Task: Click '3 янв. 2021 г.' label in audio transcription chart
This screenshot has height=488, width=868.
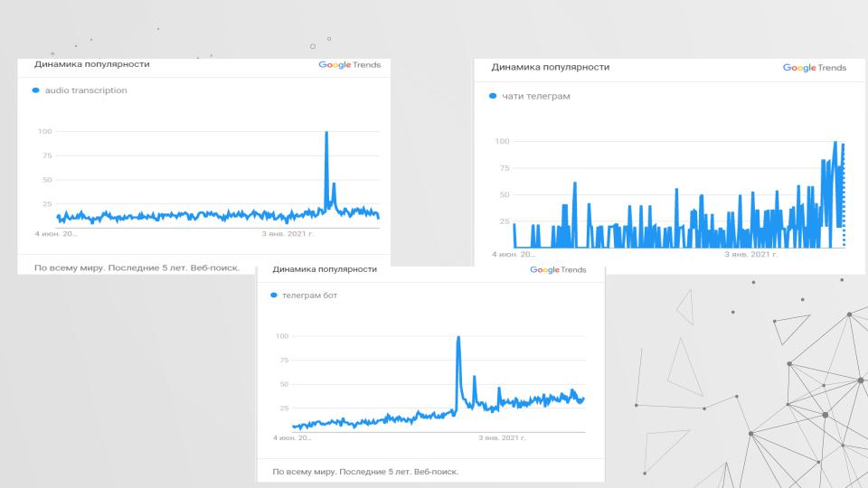Action: click(288, 233)
